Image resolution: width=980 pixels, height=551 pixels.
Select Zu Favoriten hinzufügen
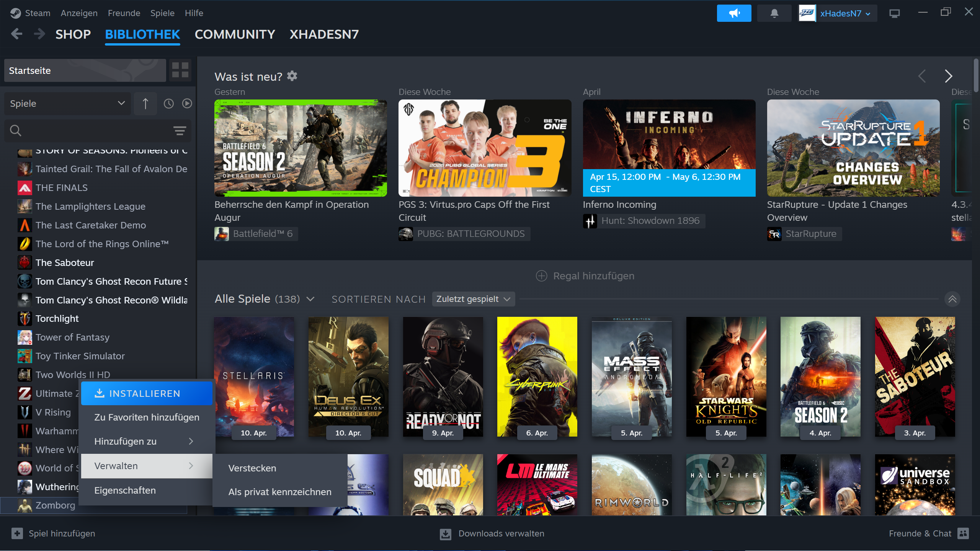pos(147,417)
